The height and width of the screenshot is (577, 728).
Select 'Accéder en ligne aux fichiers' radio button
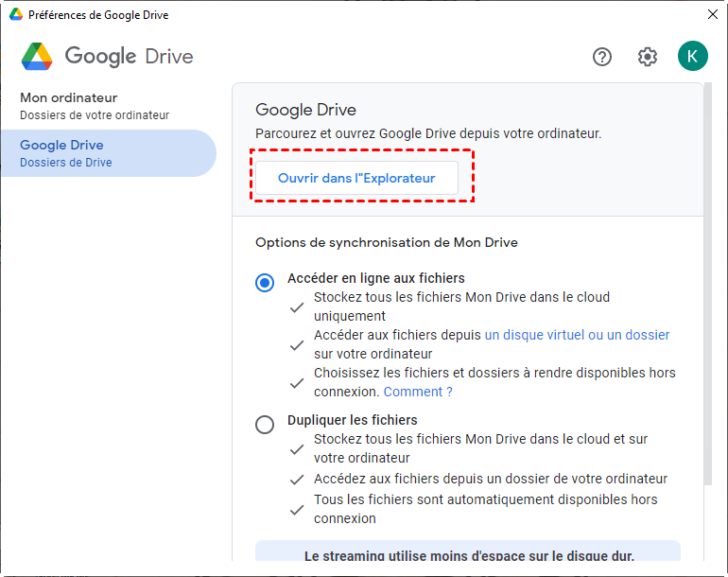pyautogui.click(x=265, y=283)
